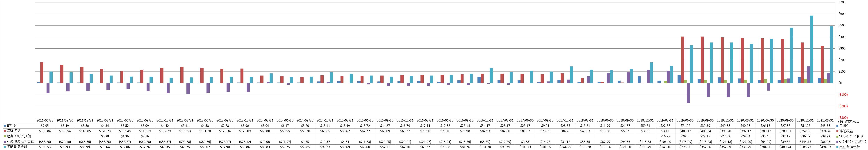The height and width of the screenshot is (150, 868).
Task: Click the $131.70 total cell
Action: pyautogui.click(x=485, y=147)
